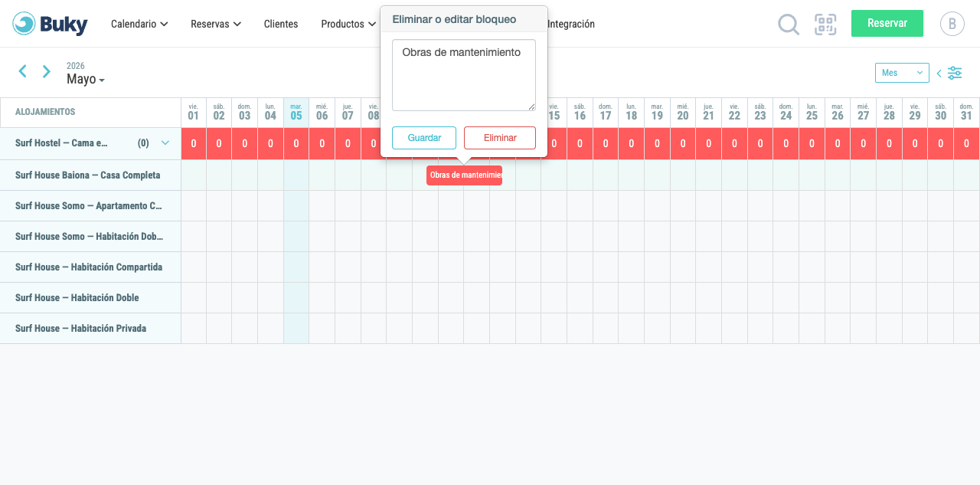The width and height of the screenshot is (980, 485).
Task: Go to previous month arrow
Action: pyautogui.click(x=22, y=71)
